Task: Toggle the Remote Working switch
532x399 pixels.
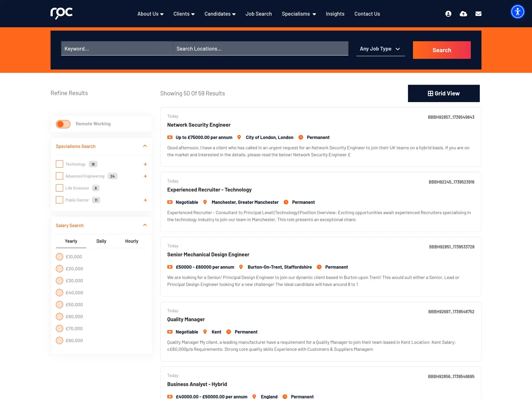Action: point(63,124)
